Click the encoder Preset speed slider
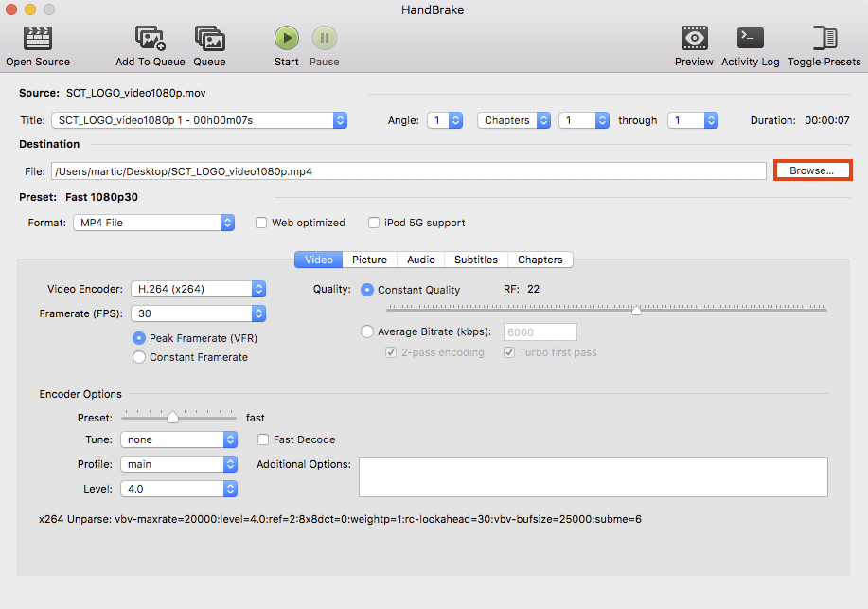 pos(172,417)
